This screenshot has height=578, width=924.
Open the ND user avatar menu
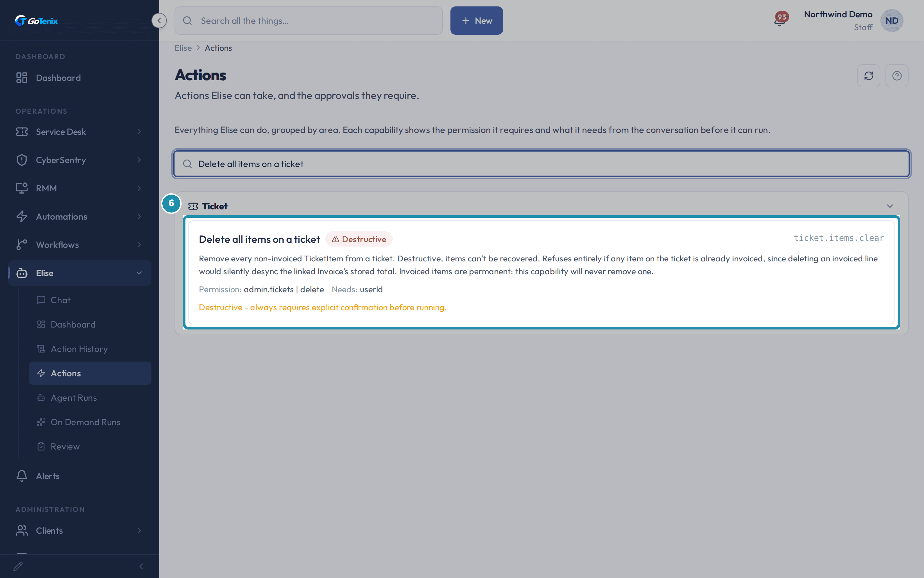[892, 21]
